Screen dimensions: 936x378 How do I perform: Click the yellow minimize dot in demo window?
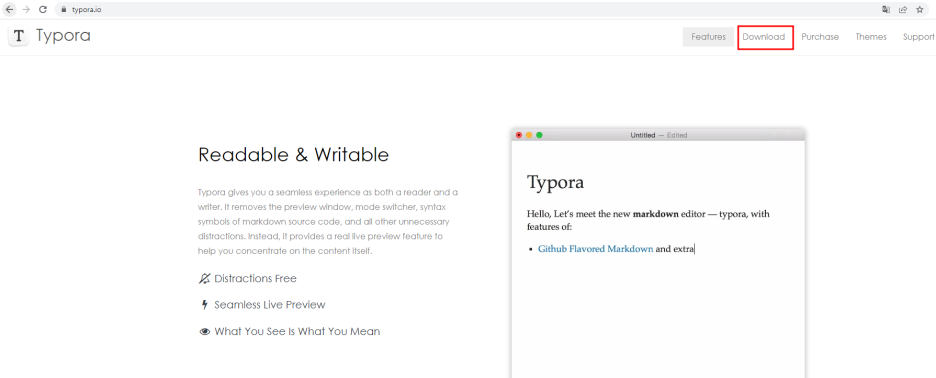tap(529, 135)
